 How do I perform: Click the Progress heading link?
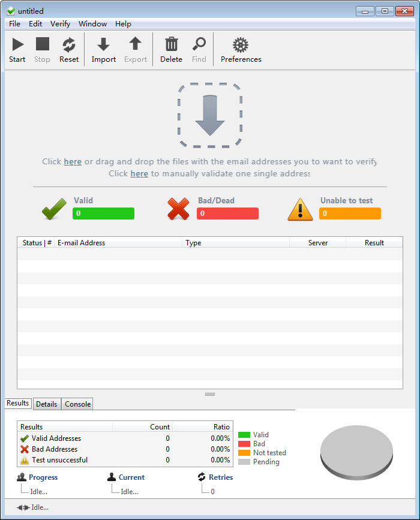coord(43,477)
